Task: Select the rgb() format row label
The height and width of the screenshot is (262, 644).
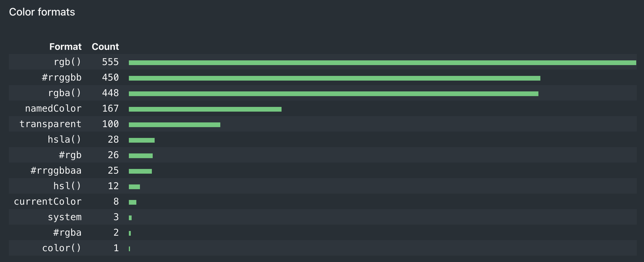Action: (67, 62)
